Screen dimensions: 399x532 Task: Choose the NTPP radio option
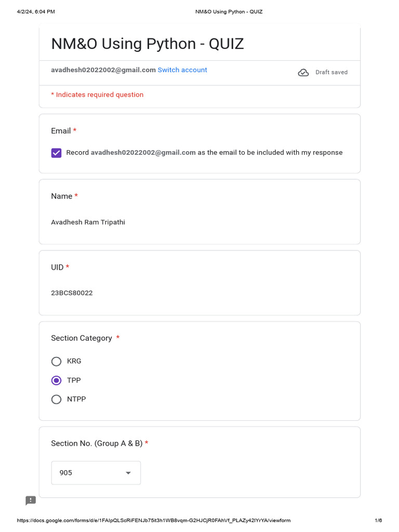[x=56, y=400]
